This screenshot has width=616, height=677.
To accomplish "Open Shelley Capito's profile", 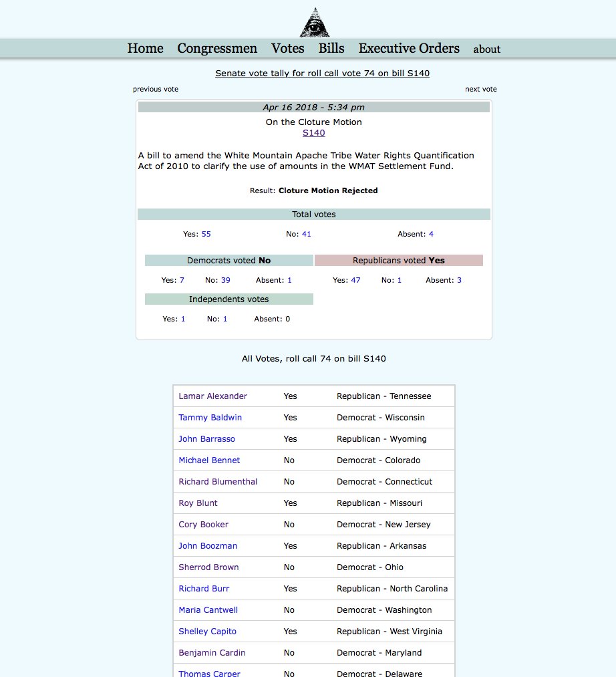I will coord(208,632).
